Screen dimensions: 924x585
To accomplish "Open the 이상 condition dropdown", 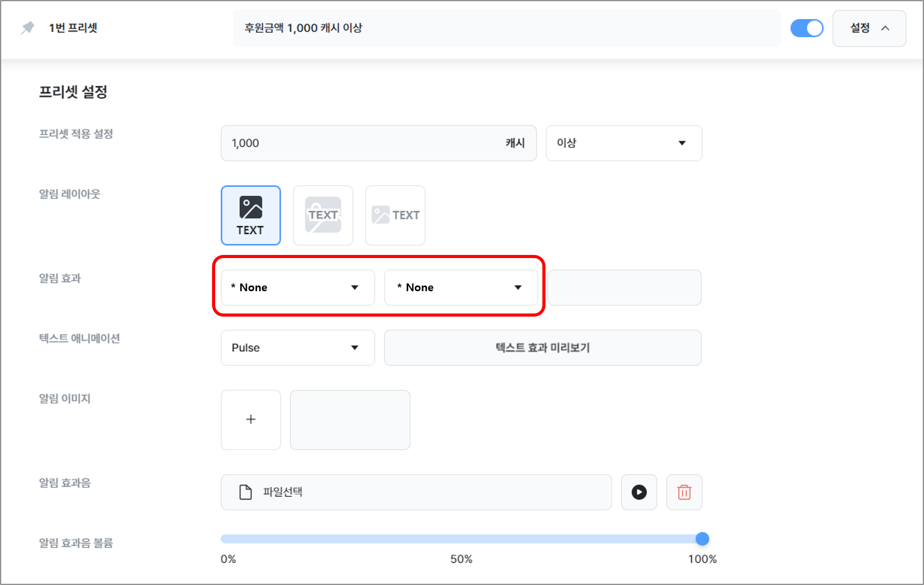I will coord(624,143).
